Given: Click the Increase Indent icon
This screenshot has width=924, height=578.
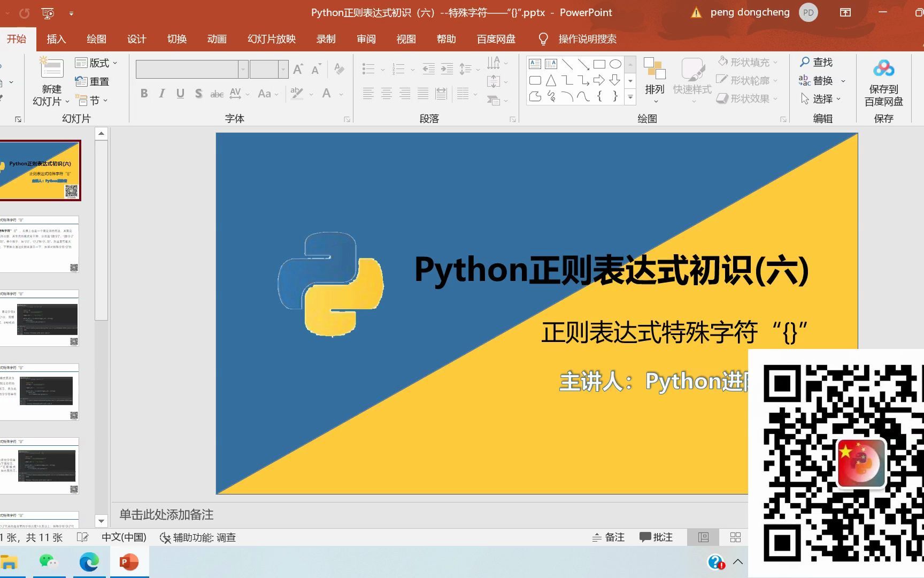Looking at the screenshot, I should [x=447, y=69].
